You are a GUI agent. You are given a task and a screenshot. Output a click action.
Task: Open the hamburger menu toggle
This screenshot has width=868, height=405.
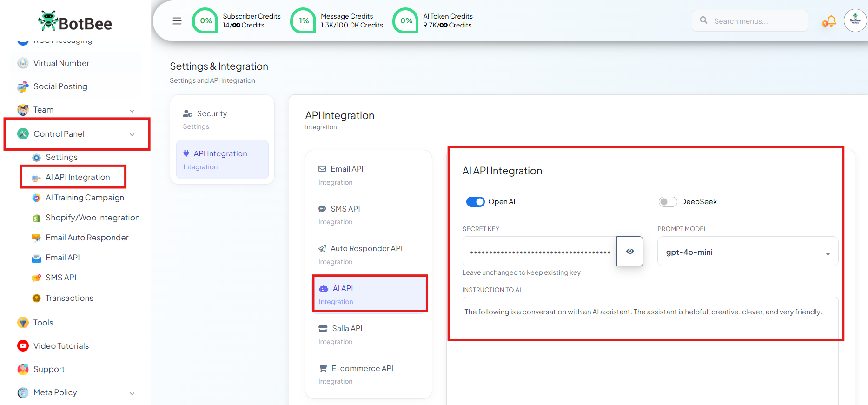click(177, 21)
